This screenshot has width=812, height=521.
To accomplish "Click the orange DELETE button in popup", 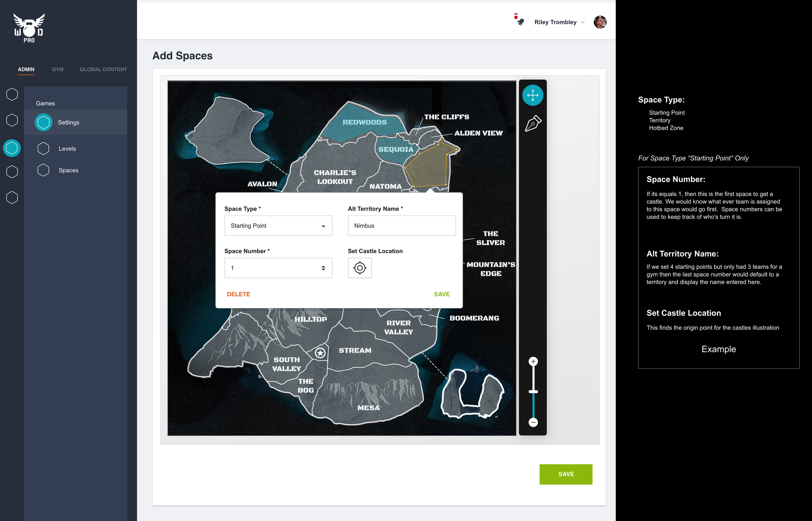I will (x=238, y=294).
